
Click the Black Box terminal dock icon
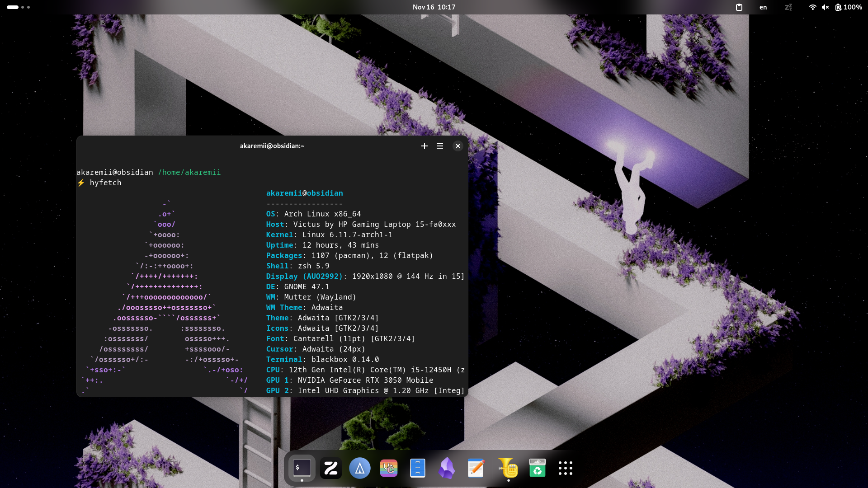302,468
